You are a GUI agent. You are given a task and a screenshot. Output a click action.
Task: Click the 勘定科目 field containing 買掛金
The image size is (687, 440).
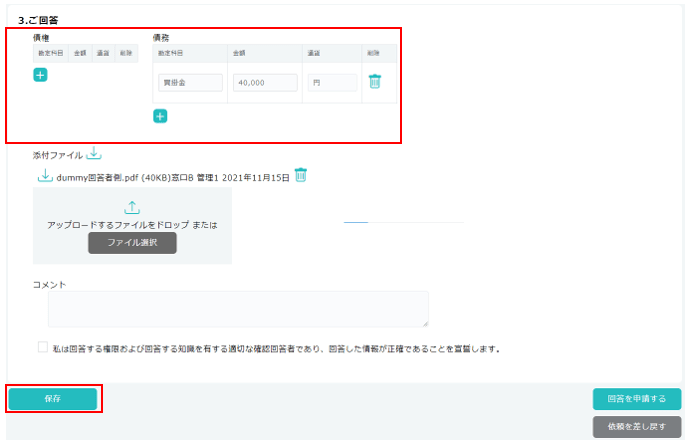pos(190,83)
